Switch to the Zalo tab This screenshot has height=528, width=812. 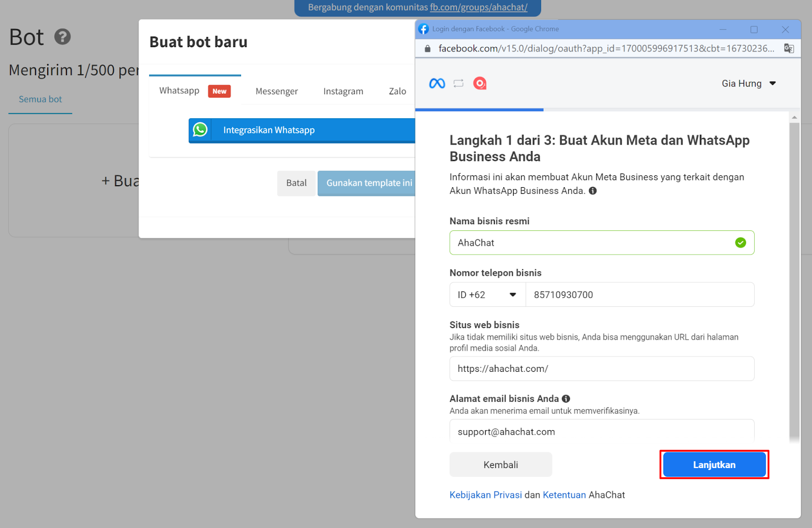pos(397,91)
